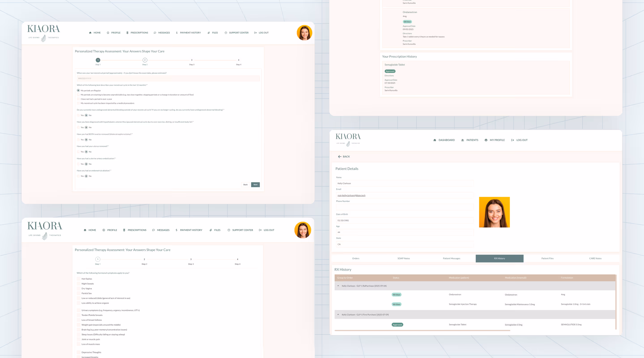Click horizontal scrollbar under RX History table
Screen dimensions: 644x358
click(422, 330)
